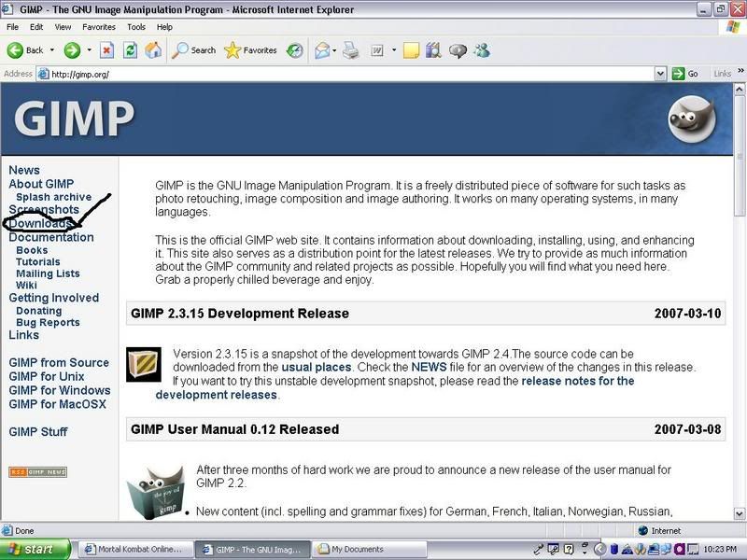Screen dimensions: 747x560
Task: Open the News sidebar link
Action: click(24, 171)
